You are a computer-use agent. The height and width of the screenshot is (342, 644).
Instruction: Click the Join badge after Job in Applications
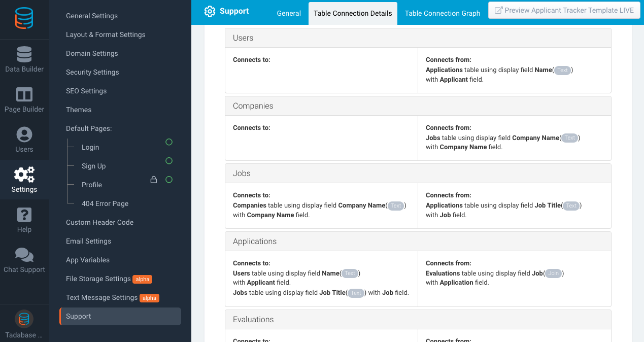click(554, 273)
